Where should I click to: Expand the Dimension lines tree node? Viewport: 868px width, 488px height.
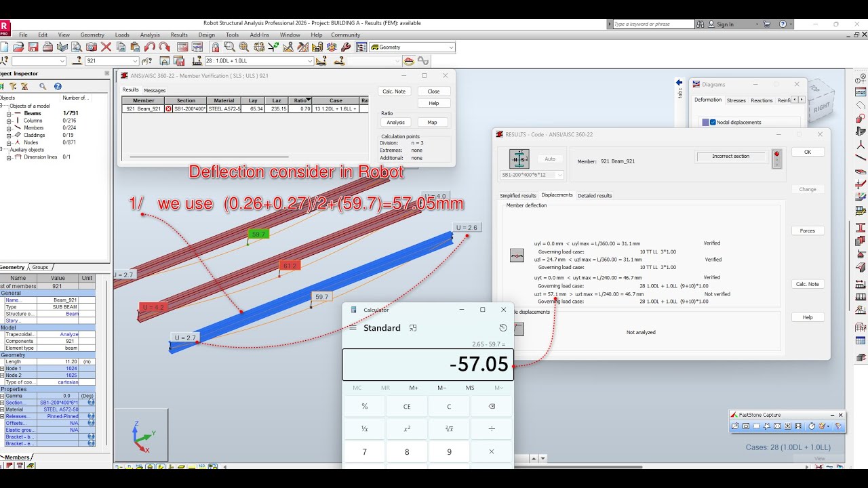pos(9,157)
